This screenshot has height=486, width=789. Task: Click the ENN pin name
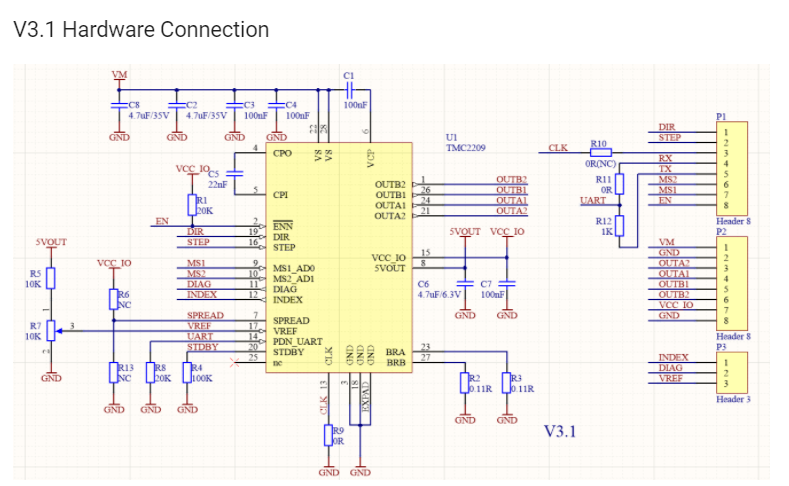click(x=282, y=226)
